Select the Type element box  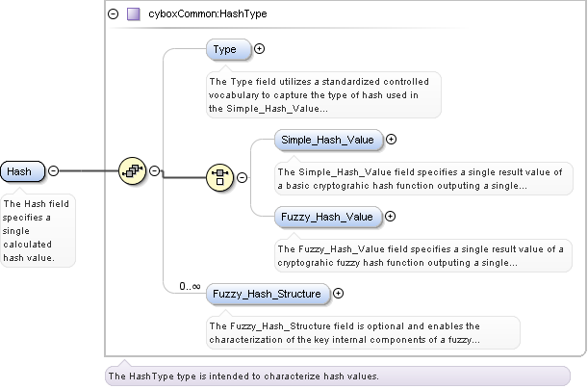[229, 49]
